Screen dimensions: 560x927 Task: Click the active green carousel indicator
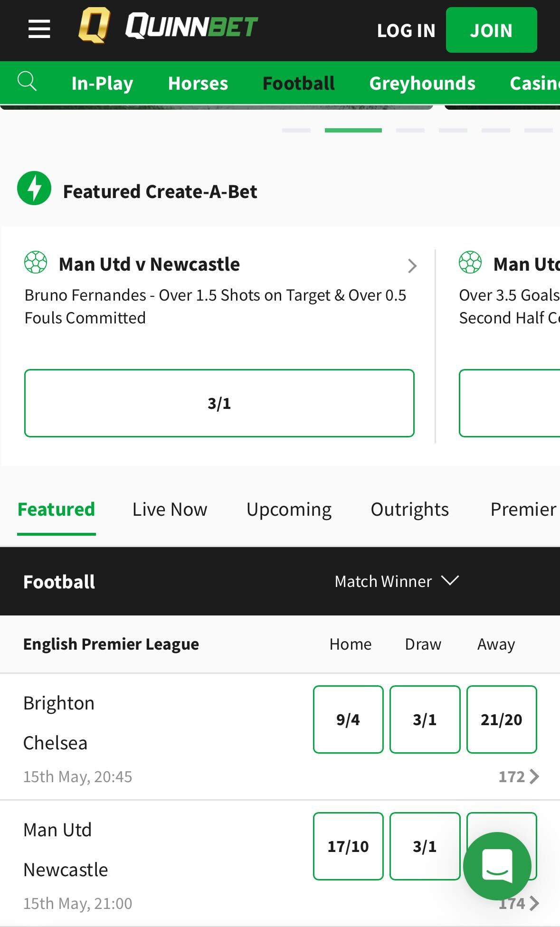353,130
